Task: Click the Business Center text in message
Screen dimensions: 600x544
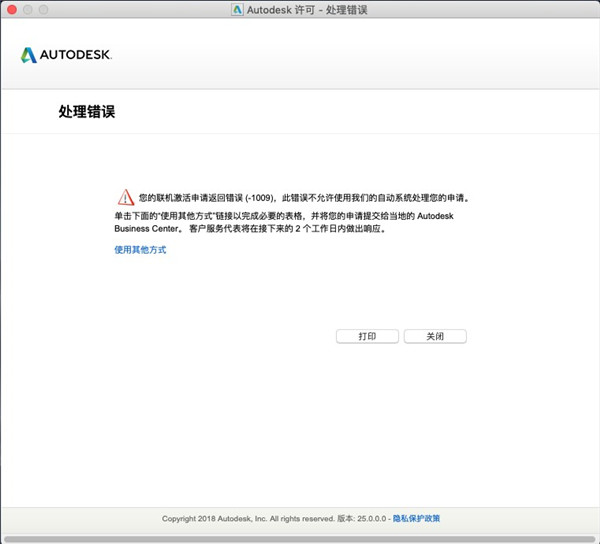Action: click(x=146, y=229)
